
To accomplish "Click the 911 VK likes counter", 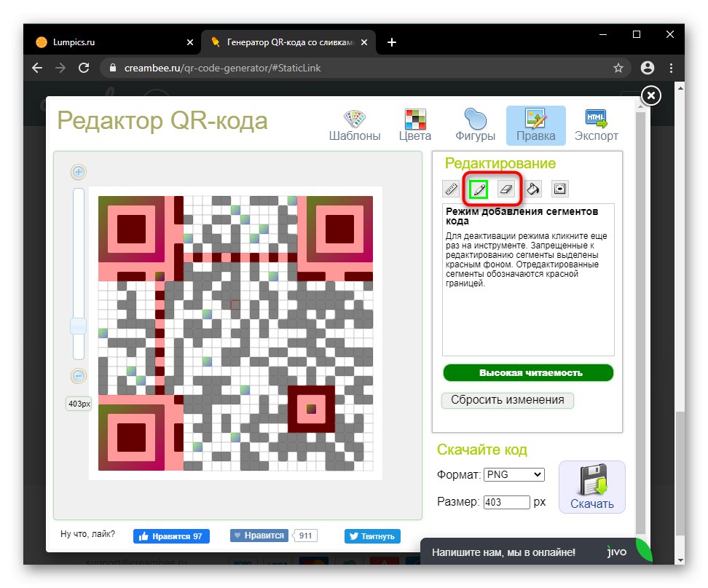I will pyautogui.click(x=306, y=536).
